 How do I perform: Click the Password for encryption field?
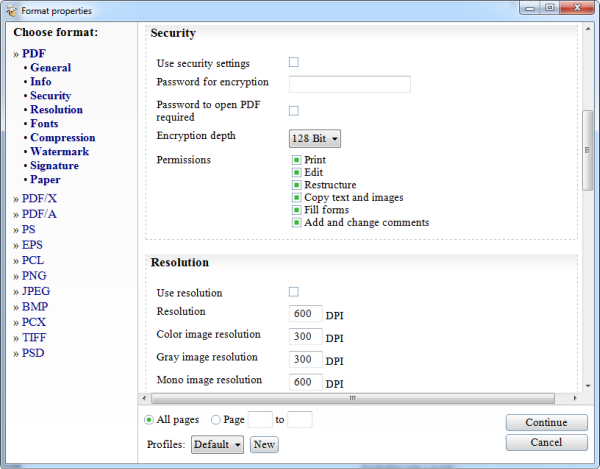[x=350, y=84]
